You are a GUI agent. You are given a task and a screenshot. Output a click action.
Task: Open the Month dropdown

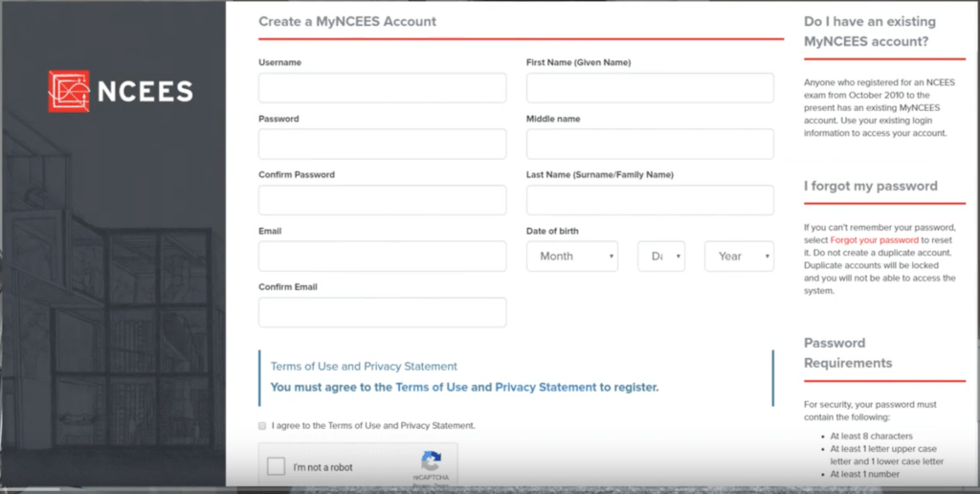(572, 257)
